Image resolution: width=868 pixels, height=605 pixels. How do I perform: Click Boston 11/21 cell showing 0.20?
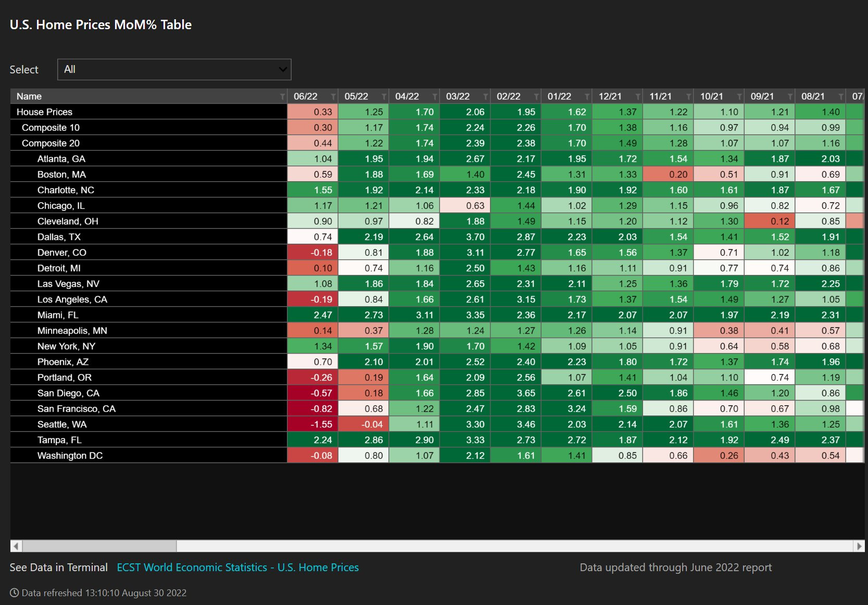(668, 174)
